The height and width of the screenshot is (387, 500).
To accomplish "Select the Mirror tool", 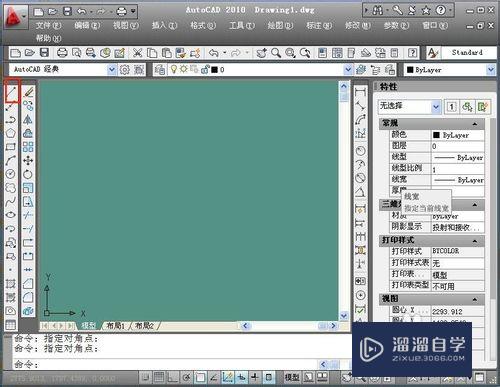I will click(x=28, y=119).
